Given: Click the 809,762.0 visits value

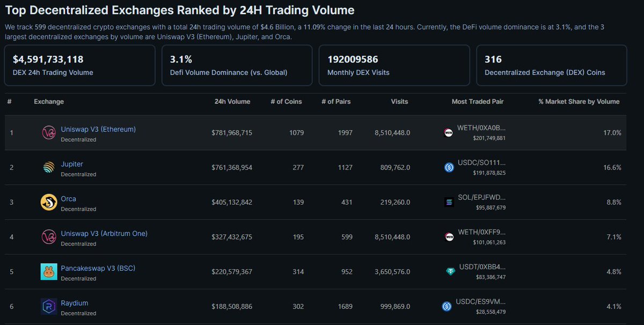Looking at the screenshot, I should tap(395, 168).
